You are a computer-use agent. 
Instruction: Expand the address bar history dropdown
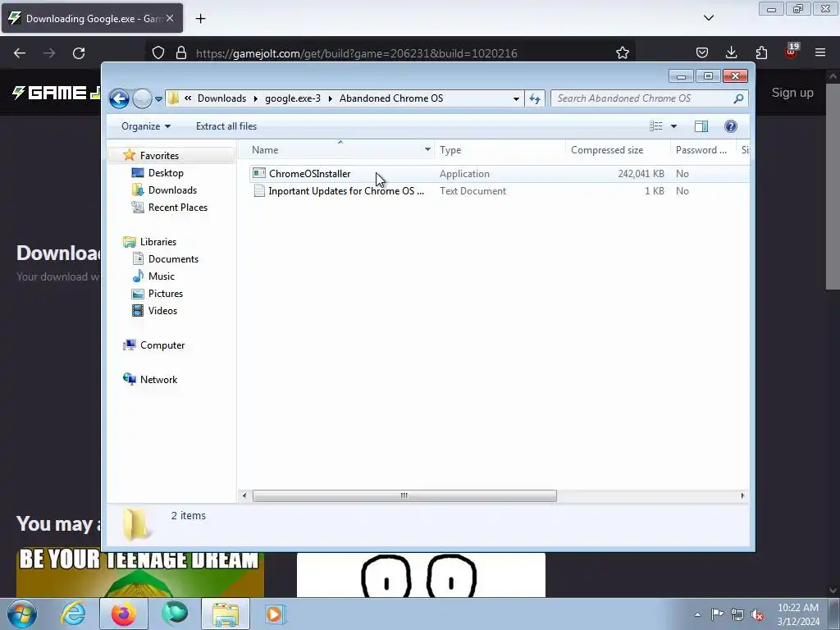coord(516,98)
